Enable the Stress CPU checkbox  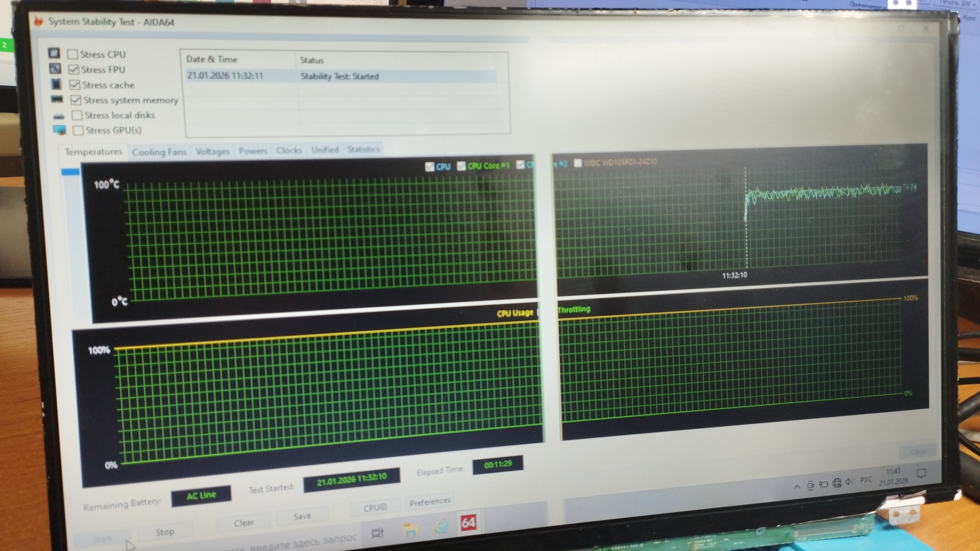[x=73, y=54]
